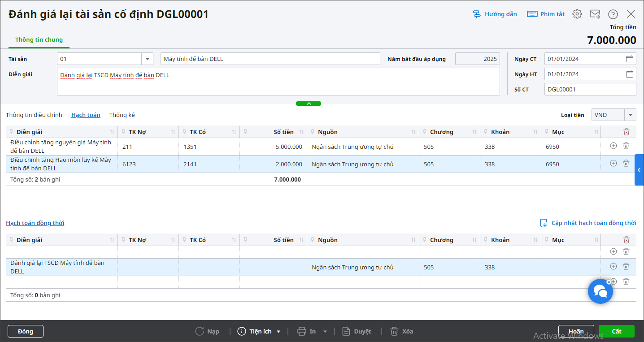Screen dimensions: 644x342
Task: Expand the Tài sản dropdown
Action: (148, 59)
